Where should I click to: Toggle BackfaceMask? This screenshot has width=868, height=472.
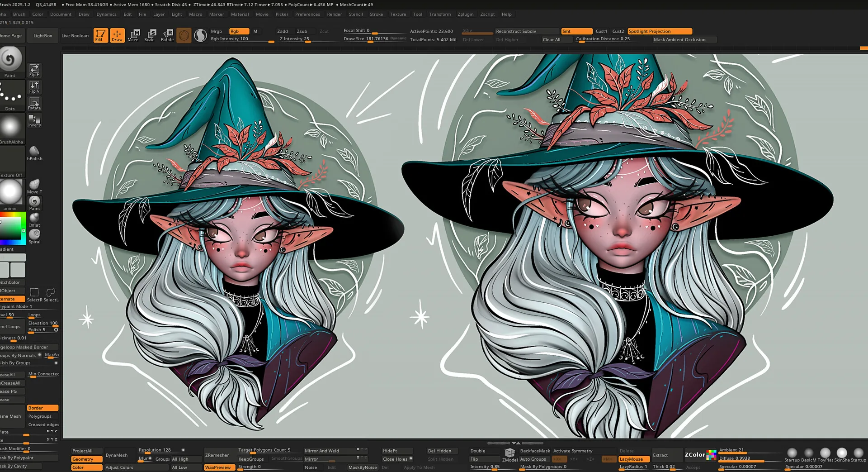[535, 451]
